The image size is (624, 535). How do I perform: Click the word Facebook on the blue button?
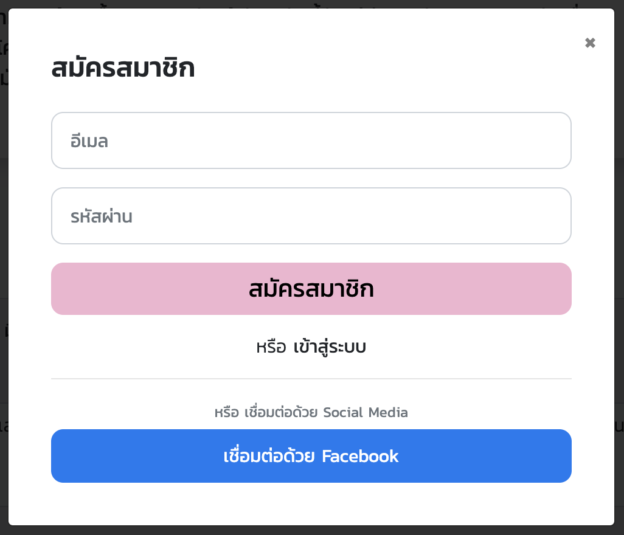360,456
